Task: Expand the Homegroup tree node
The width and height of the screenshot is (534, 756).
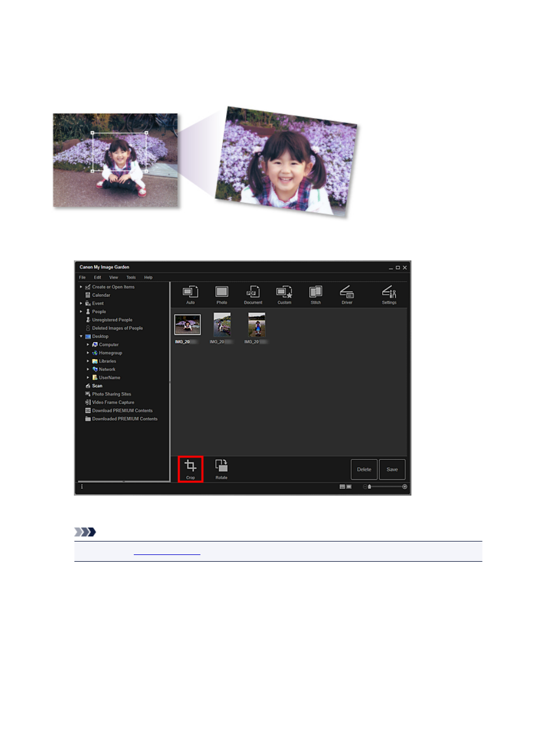Action: (x=88, y=353)
